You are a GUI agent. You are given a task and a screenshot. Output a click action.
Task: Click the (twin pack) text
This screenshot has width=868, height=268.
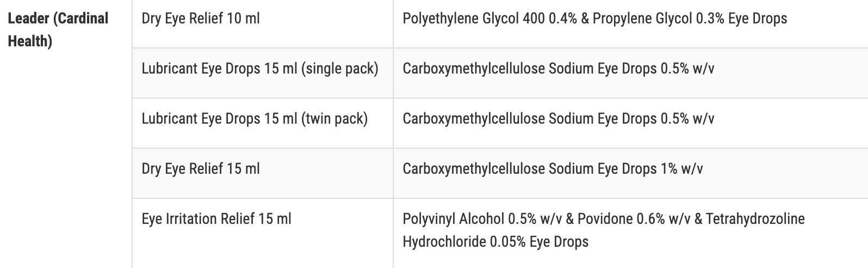pos(334,118)
